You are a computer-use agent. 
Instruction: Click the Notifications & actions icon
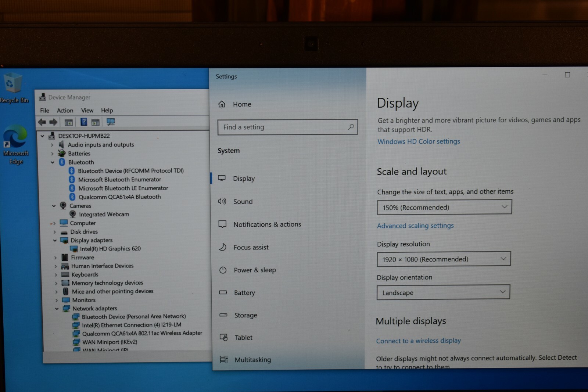(x=222, y=224)
